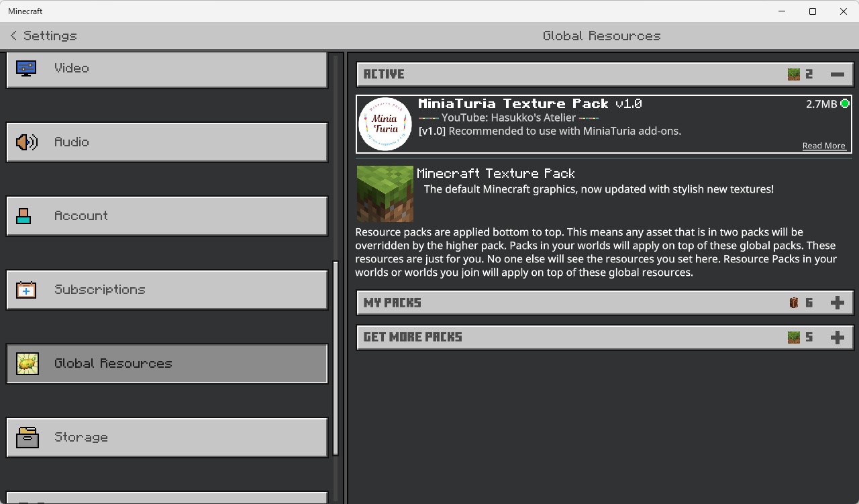This screenshot has width=859, height=504.
Task: Switch to the Audio settings tab
Action: click(x=167, y=142)
